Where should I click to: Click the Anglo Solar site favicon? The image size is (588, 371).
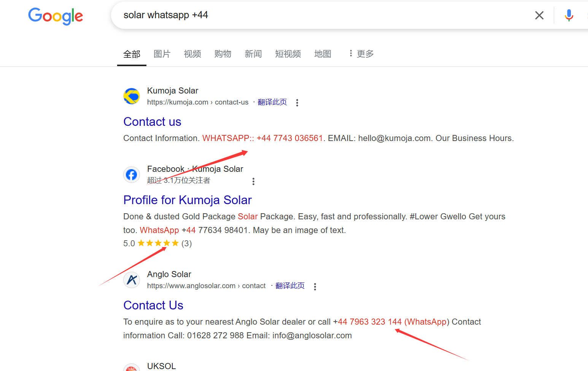[132, 280]
